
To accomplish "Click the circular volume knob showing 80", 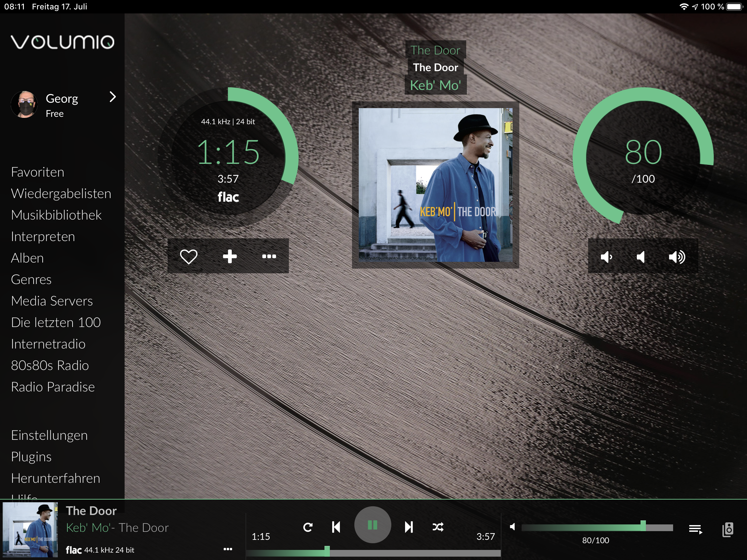I will pos(643,158).
